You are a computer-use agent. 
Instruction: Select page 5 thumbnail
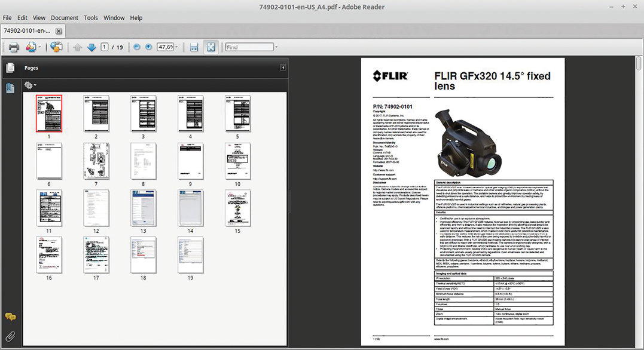pos(238,113)
